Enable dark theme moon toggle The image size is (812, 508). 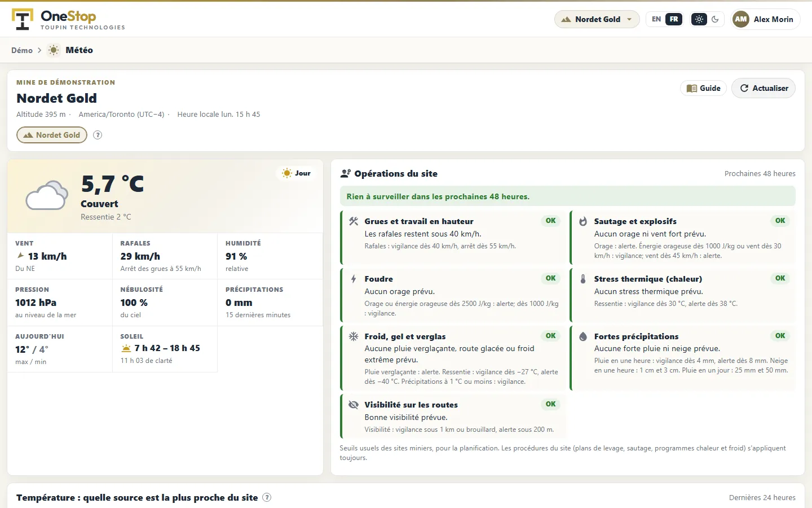pyautogui.click(x=716, y=19)
